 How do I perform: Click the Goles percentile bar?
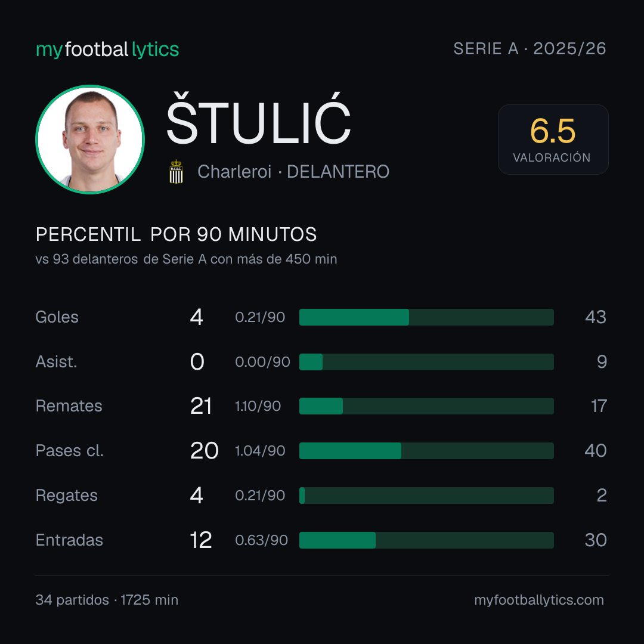(x=426, y=317)
